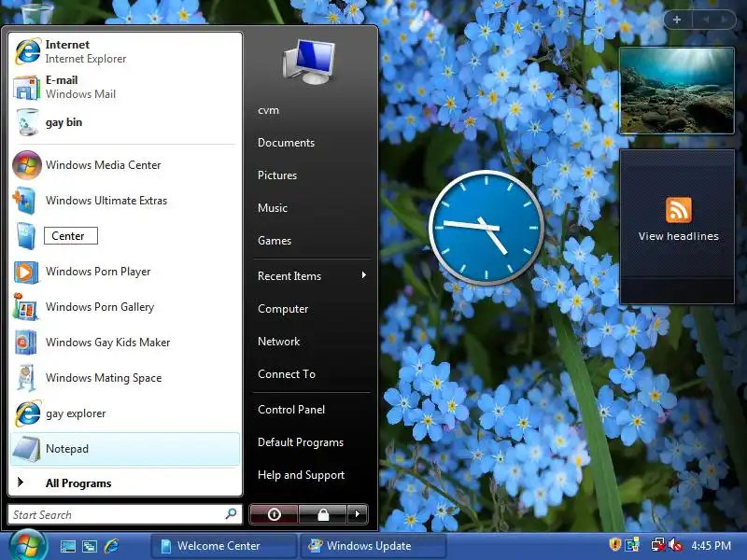
Task: Click the Center rename text box
Action: 71,236
